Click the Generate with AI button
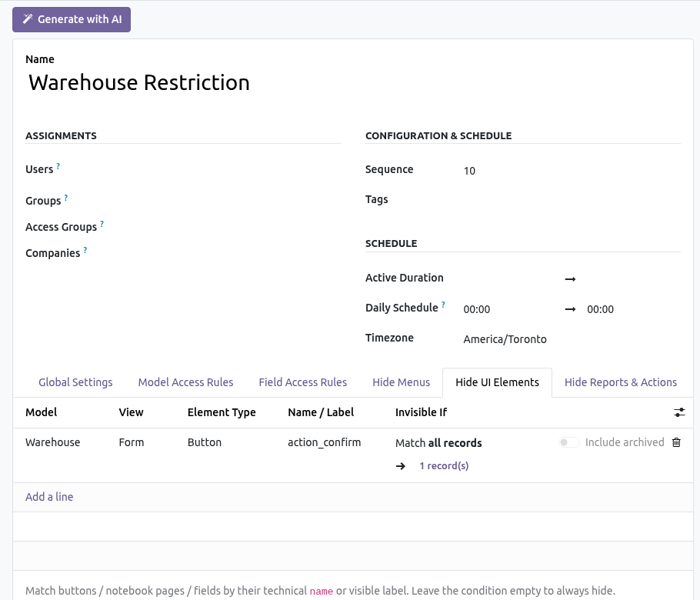Image resolution: width=700 pixels, height=600 pixels. click(72, 20)
